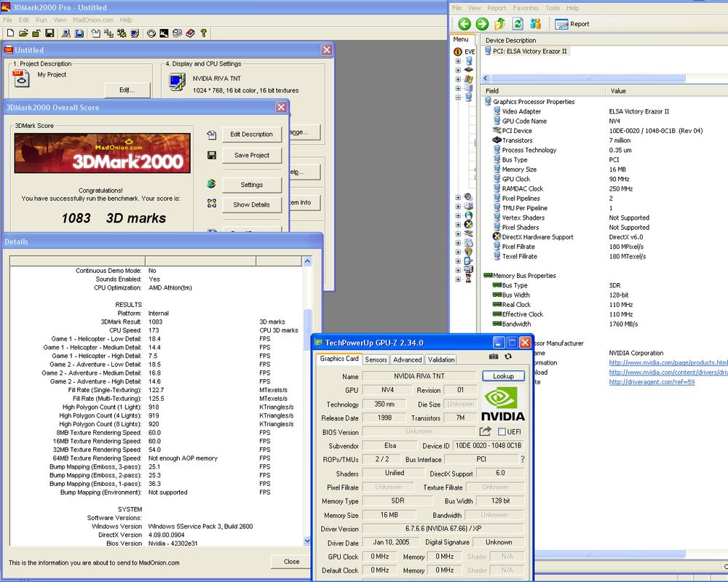Click the hourglass Benchmark icon in EVEREST tree
The image size is (728, 582).
click(x=468, y=279)
